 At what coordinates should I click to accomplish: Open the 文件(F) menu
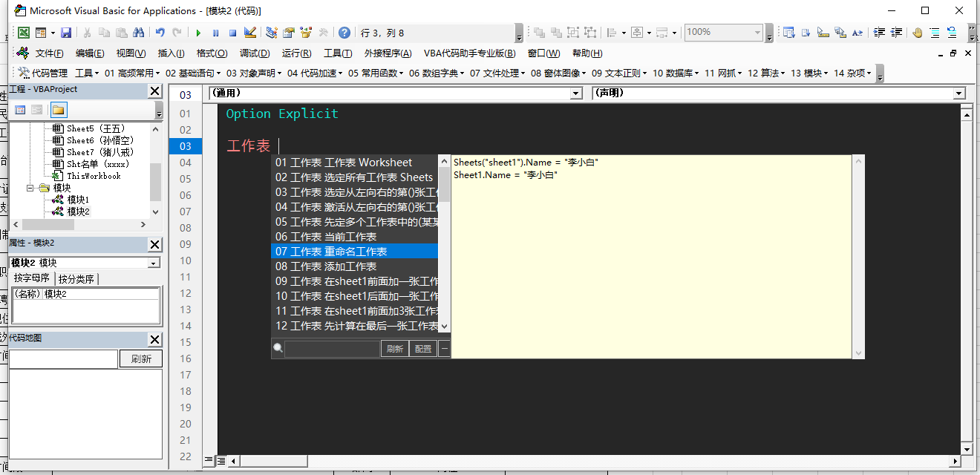[x=50, y=53]
